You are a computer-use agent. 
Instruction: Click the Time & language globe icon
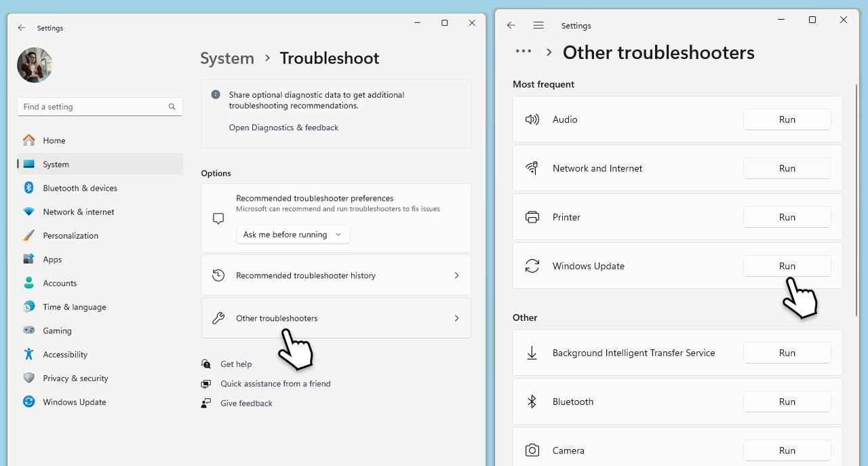pyautogui.click(x=28, y=307)
